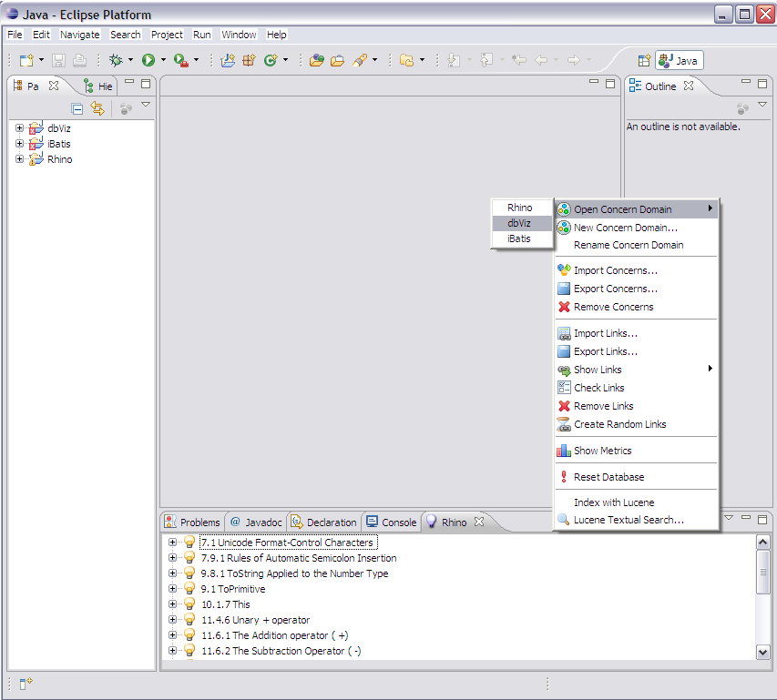Select 7.9.1 Rules of Automatic Semicolon Insertion
777x700 pixels.
299,558
